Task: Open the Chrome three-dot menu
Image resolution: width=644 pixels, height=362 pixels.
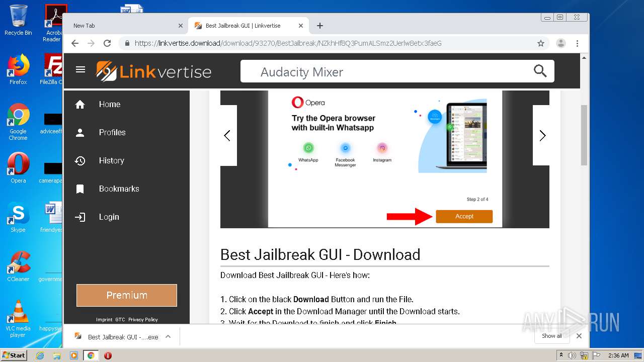Action: 577,43
